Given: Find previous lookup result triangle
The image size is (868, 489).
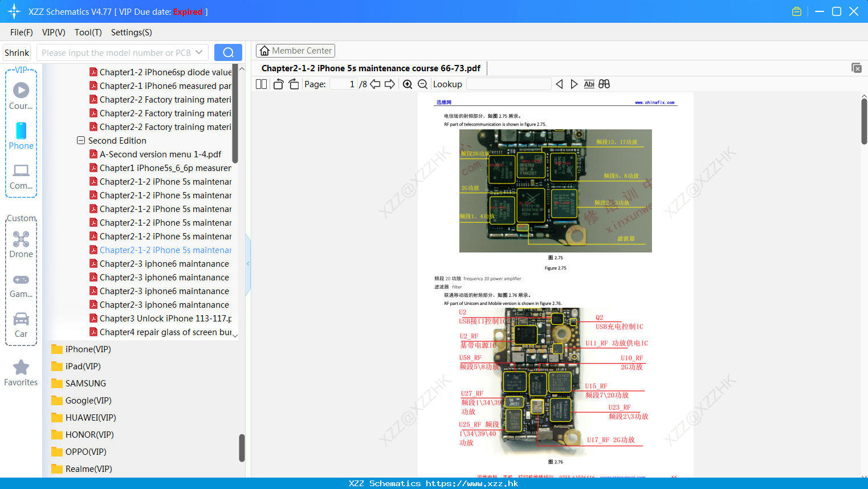Looking at the screenshot, I should coord(559,84).
